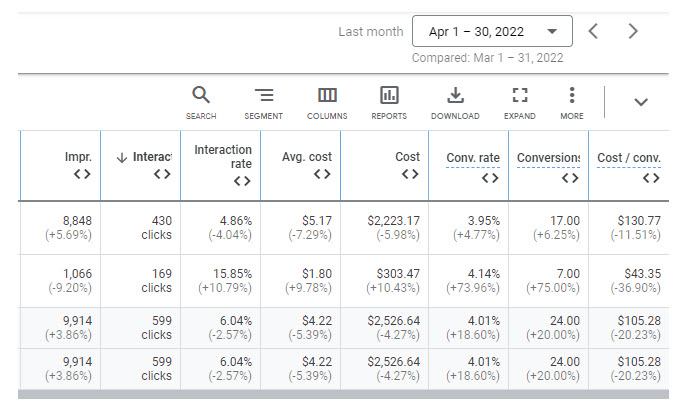Expand comparison arrows under Impr. column
The width and height of the screenshot is (677, 404).
(x=82, y=174)
